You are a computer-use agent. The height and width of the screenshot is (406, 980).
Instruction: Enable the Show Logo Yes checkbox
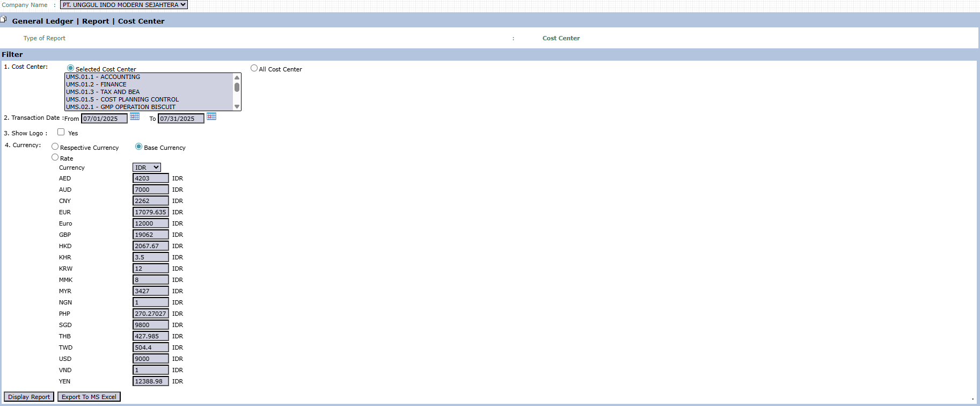click(x=61, y=132)
